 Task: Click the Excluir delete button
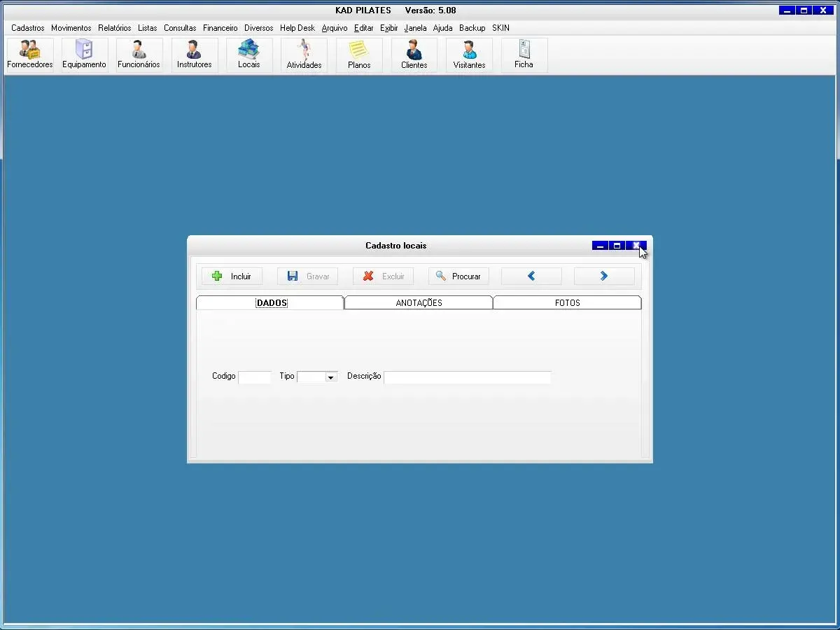coord(383,276)
